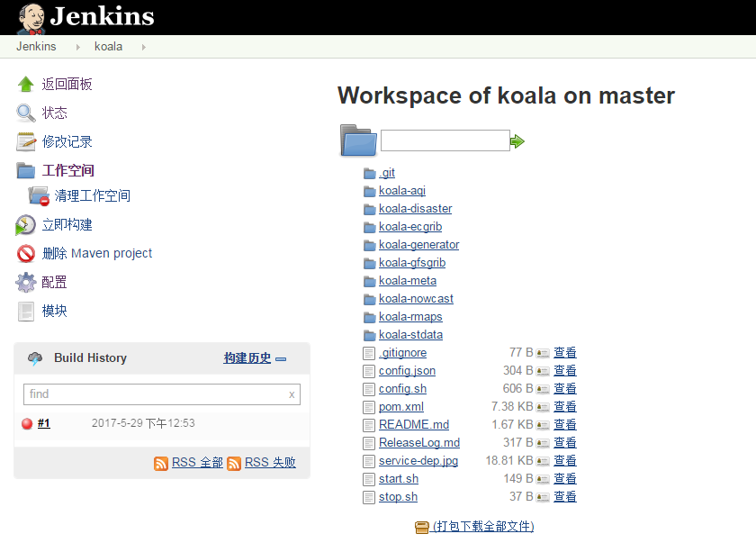Open the 模块 side menu entry
The width and height of the screenshot is (756, 552).
[55, 312]
